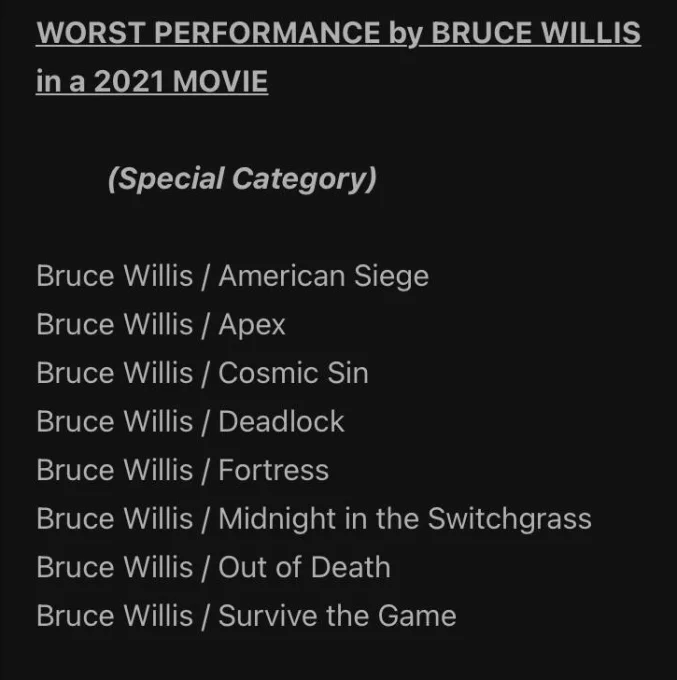
Task: Choose the Fortress nominee line
Action: pos(183,470)
